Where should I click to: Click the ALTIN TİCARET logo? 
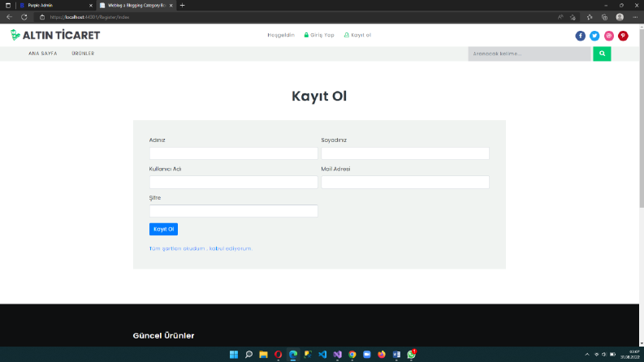coord(55,35)
